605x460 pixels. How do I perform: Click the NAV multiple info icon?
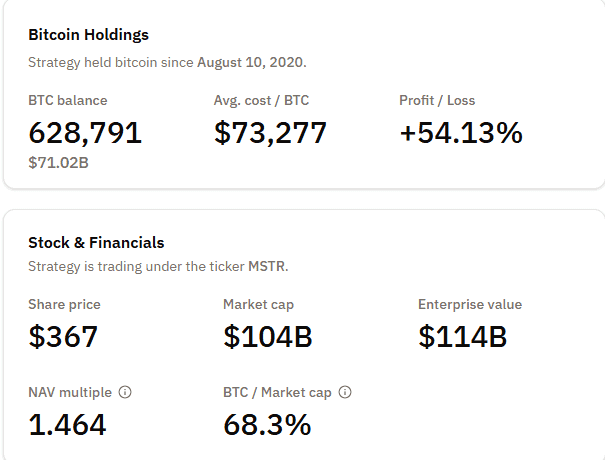[123, 393]
